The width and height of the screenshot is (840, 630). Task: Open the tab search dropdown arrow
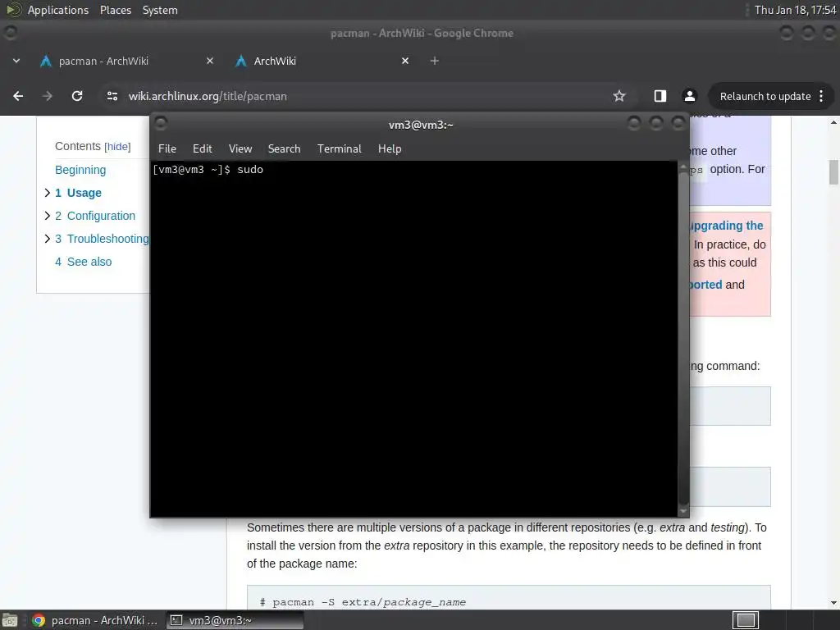click(16, 61)
